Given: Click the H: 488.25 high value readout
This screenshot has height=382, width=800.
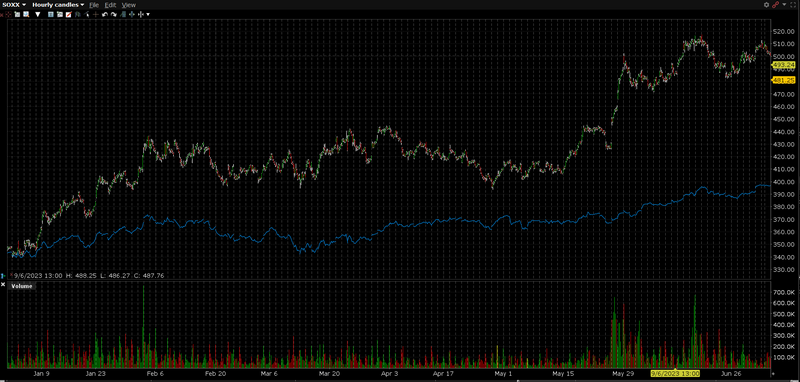Looking at the screenshot, I should click(81, 275).
